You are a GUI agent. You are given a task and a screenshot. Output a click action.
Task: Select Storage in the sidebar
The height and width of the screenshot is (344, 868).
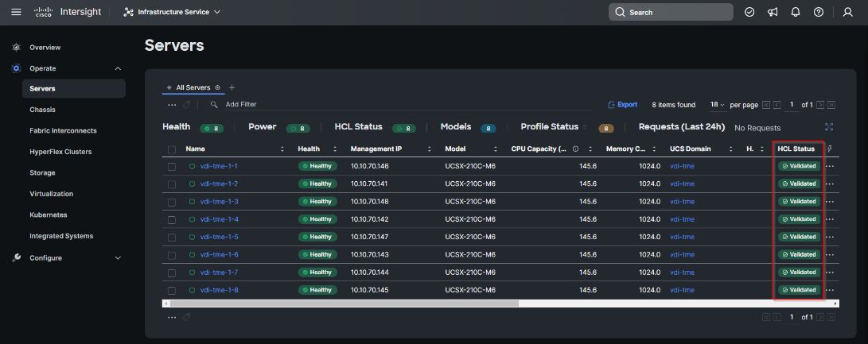[42, 172]
